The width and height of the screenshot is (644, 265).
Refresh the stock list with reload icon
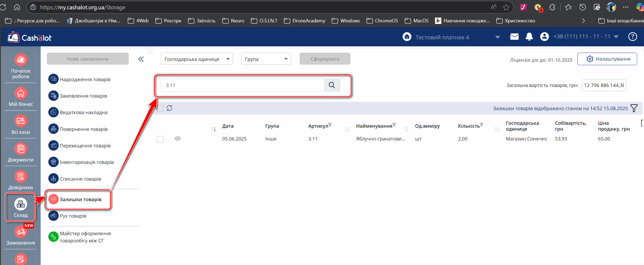[169, 108]
